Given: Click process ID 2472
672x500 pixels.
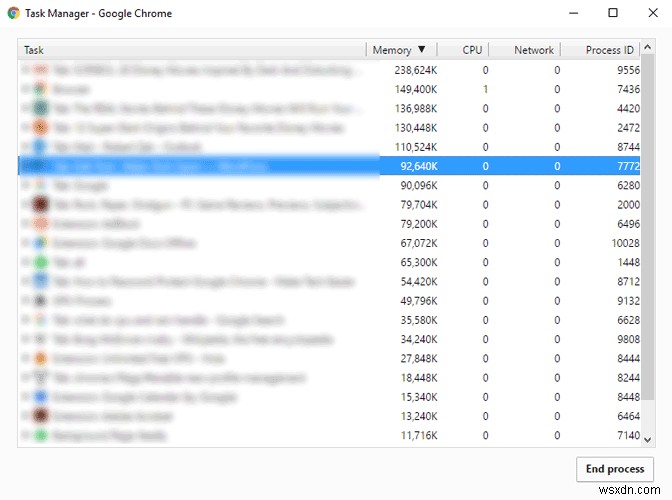Looking at the screenshot, I should 628,128.
